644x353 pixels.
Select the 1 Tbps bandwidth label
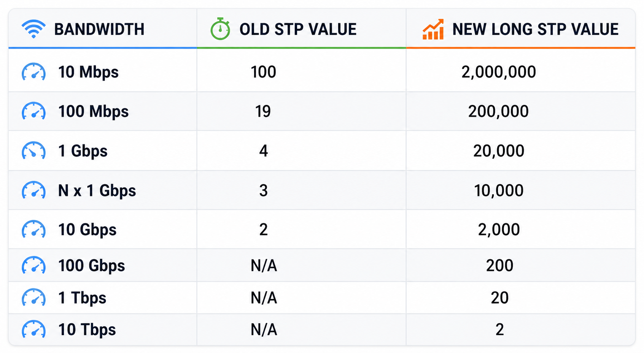(82, 298)
